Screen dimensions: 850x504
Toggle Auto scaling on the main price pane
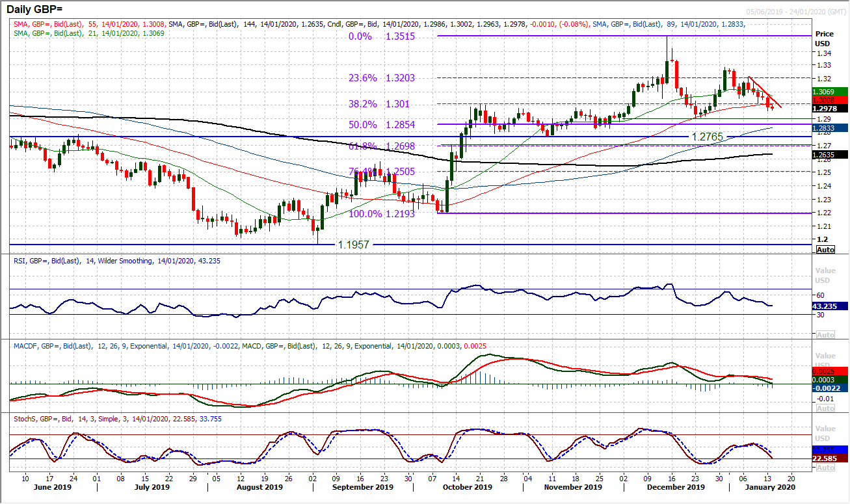click(x=825, y=249)
